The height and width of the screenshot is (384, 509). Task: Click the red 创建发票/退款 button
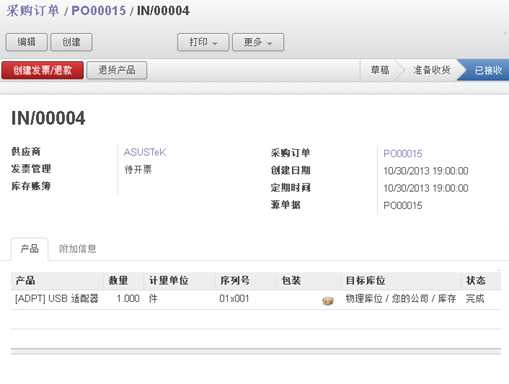(43, 70)
